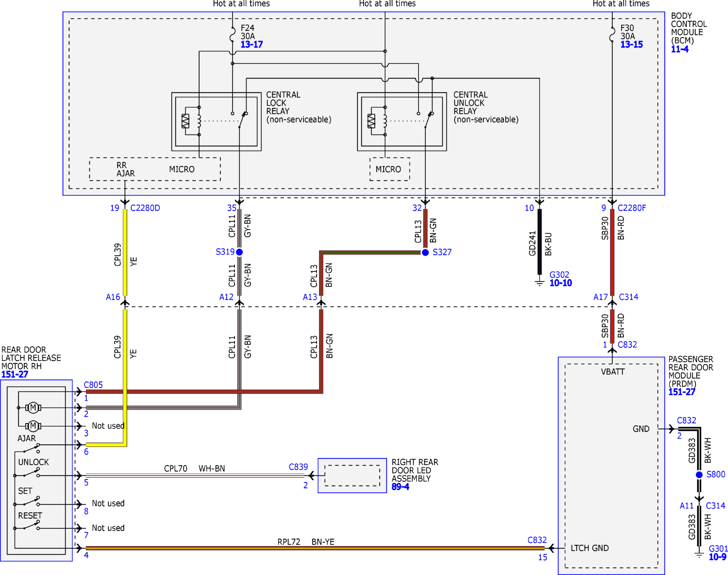Click the black GD241 wire to G302

point(540,242)
